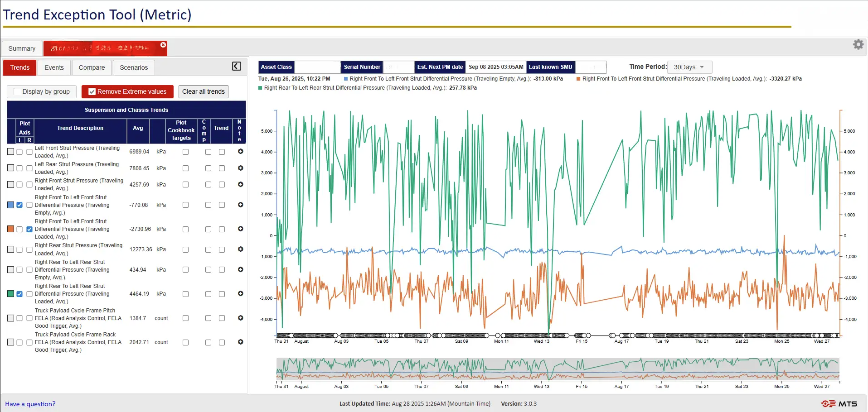
Task: Open the Time Period dropdown
Action: tap(689, 67)
